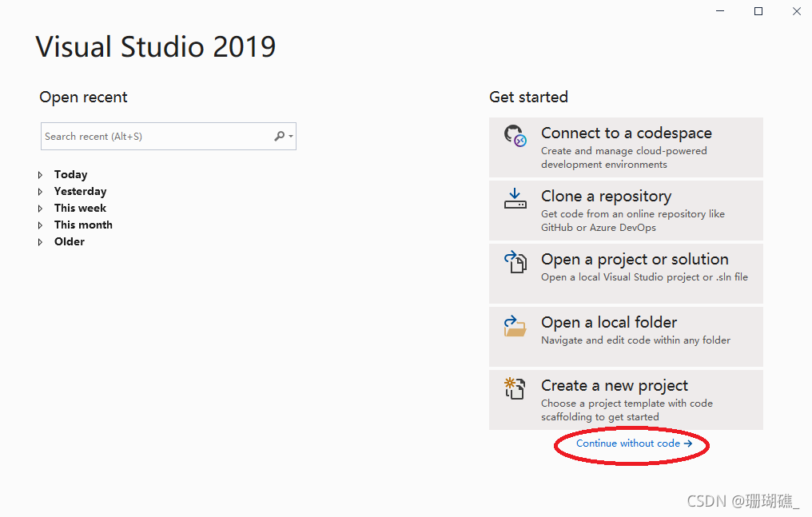The width and height of the screenshot is (812, 517).
Task: Click the Open a project or solution icon
Action: (515, 262)
